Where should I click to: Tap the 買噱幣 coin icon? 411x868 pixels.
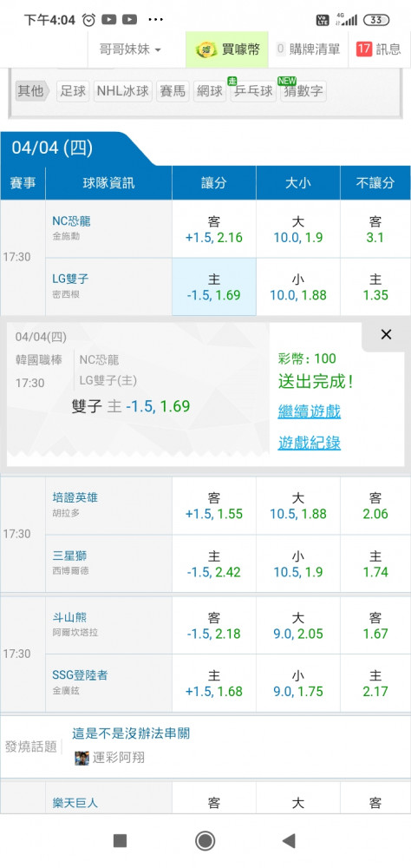point(205,49)
